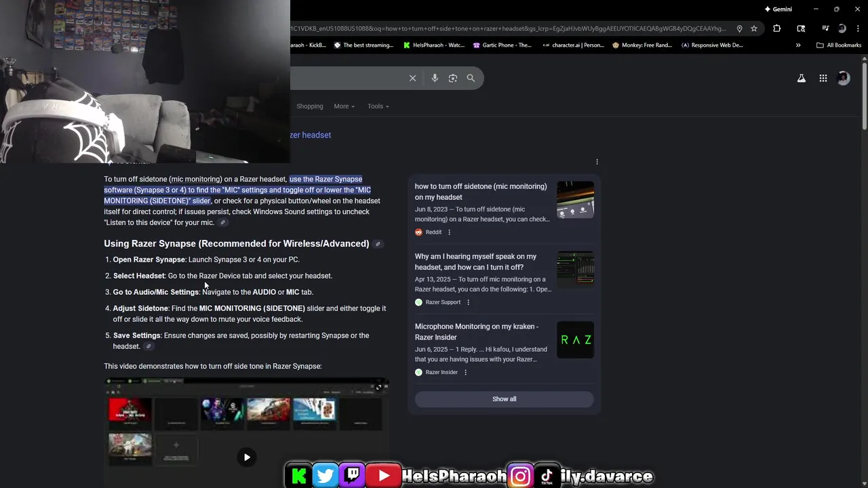Image resolution: width=868 pixels, height=488 pixels.
Task: Play the Razer Synapse sidetone video
Action: [x=247, y=457]
